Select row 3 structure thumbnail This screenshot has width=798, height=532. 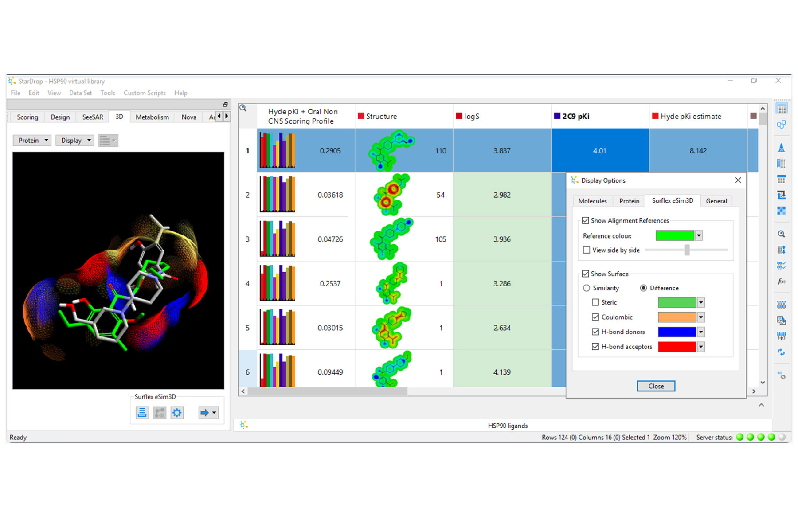pyautogui.click(x=392, y=239)
